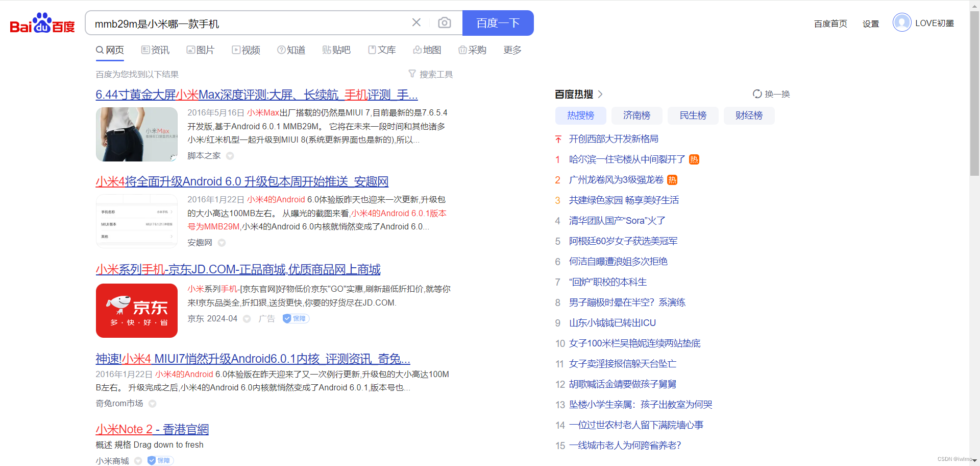
Task: Select the 财经榜 tab
Action: 749,115
